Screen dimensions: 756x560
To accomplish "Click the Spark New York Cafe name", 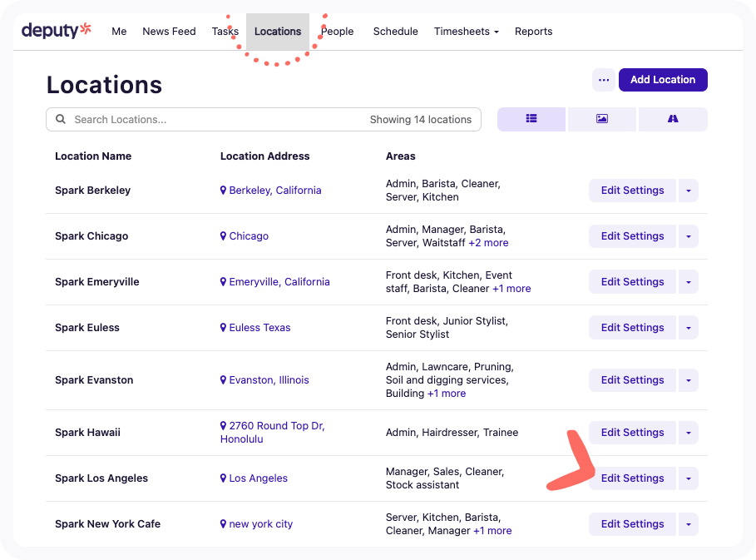I will coord(107,524).
